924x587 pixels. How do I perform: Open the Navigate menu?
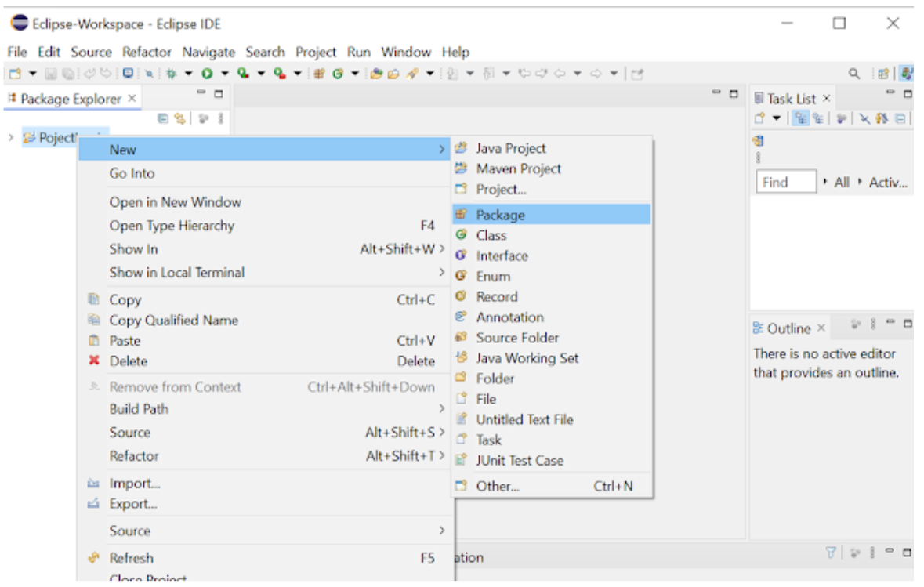tap(208, 52)
